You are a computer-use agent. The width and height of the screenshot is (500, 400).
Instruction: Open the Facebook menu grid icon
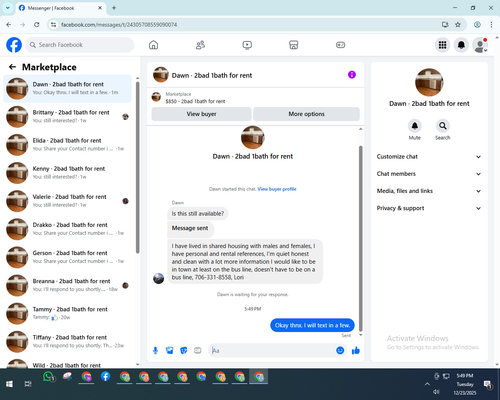442,45
